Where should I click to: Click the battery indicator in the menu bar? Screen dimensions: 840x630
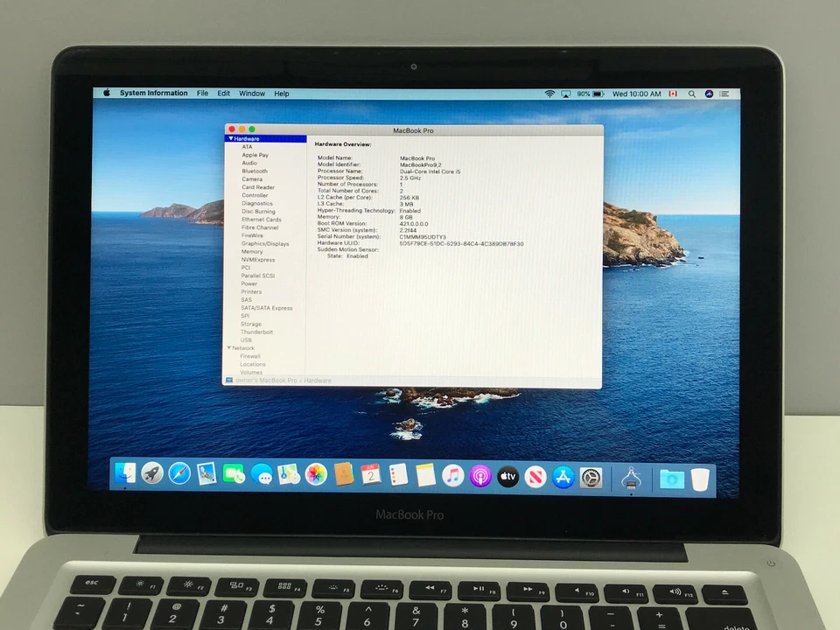click(x=593, y=94)
